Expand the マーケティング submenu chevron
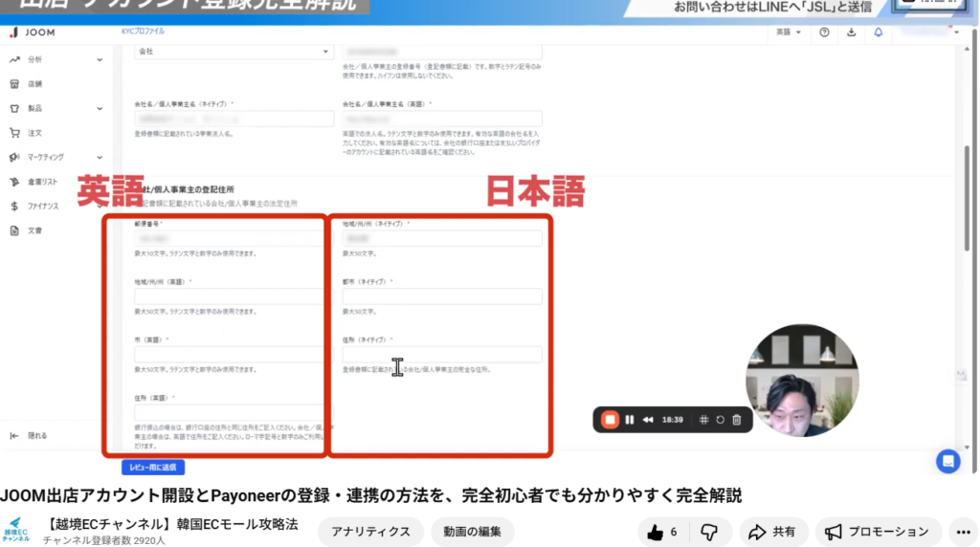980x547 pixels. (x=100, y=157)
